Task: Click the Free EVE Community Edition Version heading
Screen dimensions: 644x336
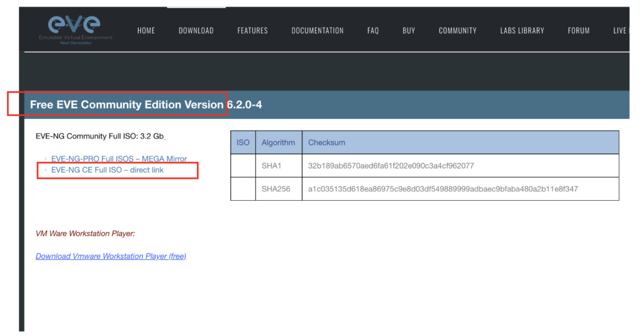Action: [x=146, y=104]
